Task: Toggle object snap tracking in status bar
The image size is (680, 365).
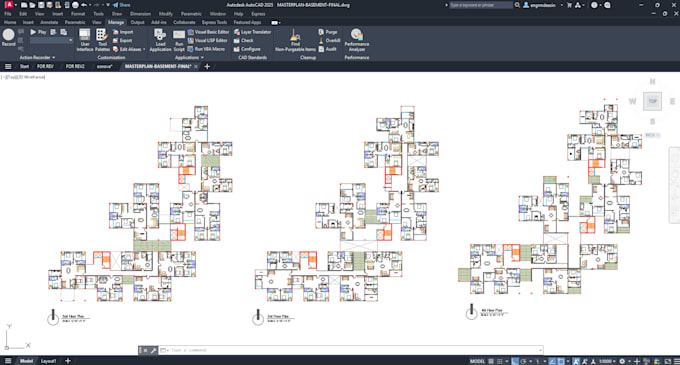Action: click(x=552, y=361)
